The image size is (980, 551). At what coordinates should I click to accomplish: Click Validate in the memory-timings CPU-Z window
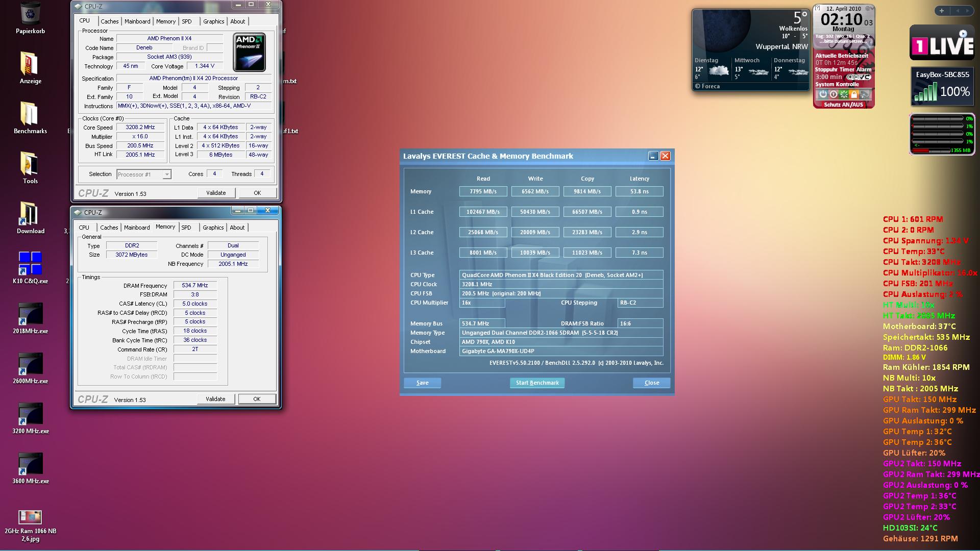(215, 399)
